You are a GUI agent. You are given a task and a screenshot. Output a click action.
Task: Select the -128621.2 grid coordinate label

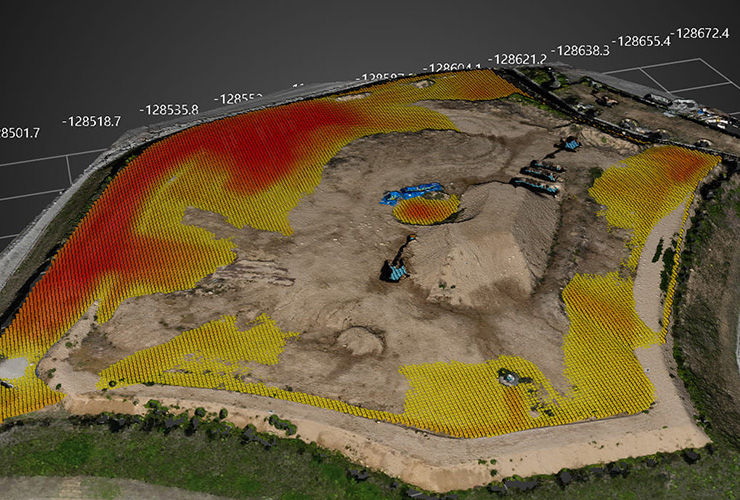[518, 59]
